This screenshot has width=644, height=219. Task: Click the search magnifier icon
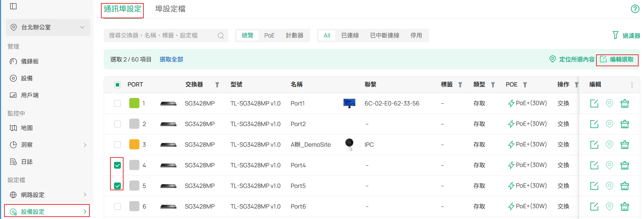coord(221,35)
